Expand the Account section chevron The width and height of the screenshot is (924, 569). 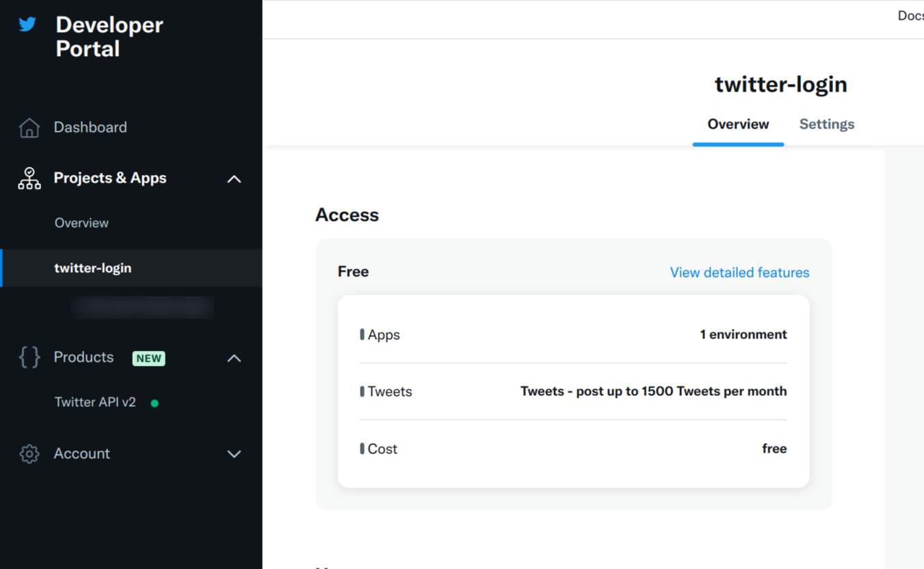click(234, 454)
